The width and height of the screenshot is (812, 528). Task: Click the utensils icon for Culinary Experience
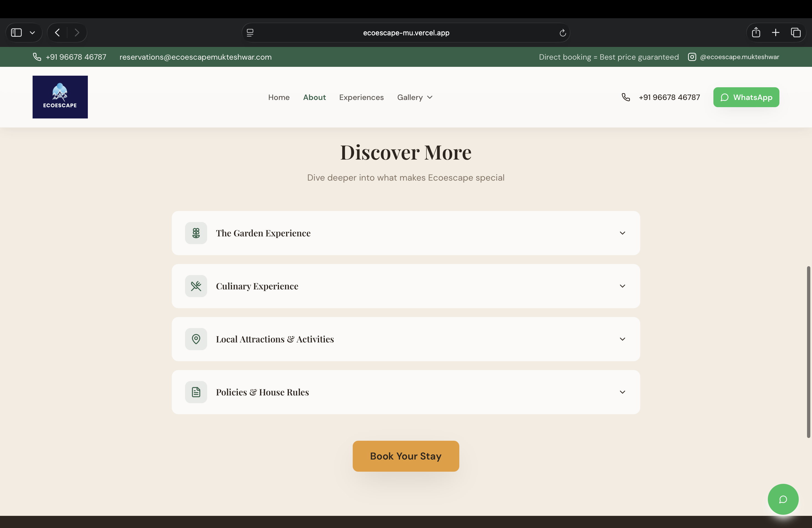click(x=196, y=286)
